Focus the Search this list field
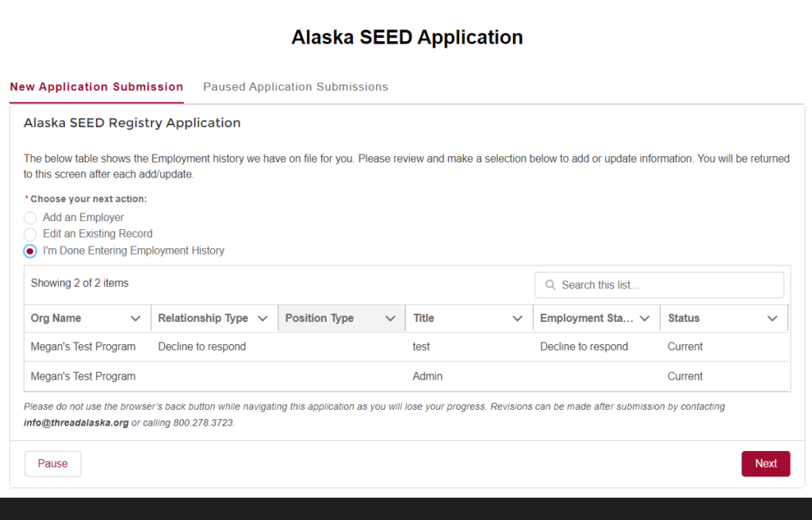 [x=659, y=285]
